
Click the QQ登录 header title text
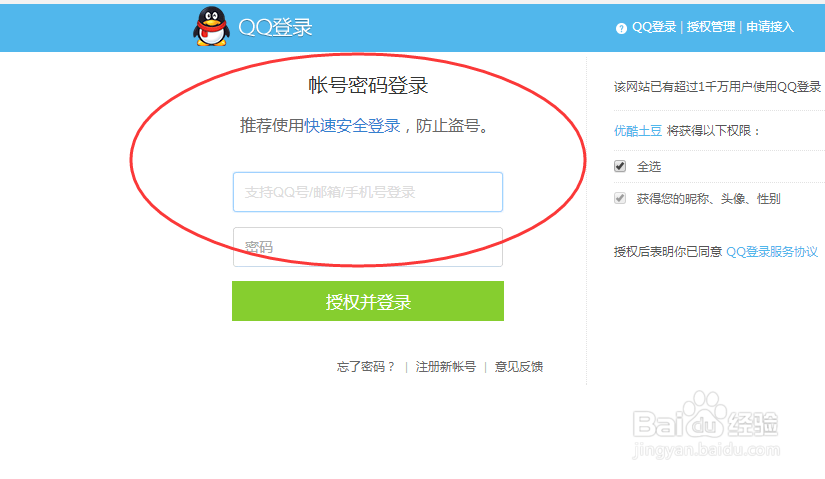[x=275, y=27]
